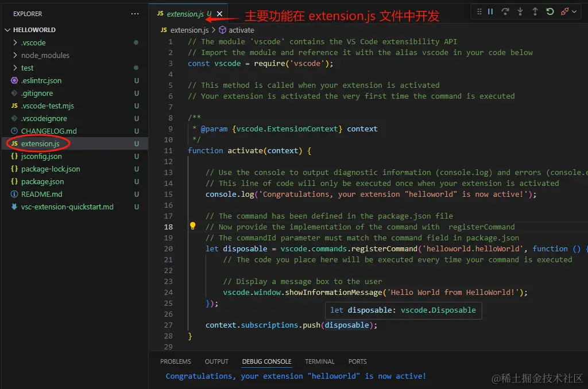Click the debug Disconnect icon
Image resolution: width=588 pixels, height=389 pixels.
click(564, 11)
